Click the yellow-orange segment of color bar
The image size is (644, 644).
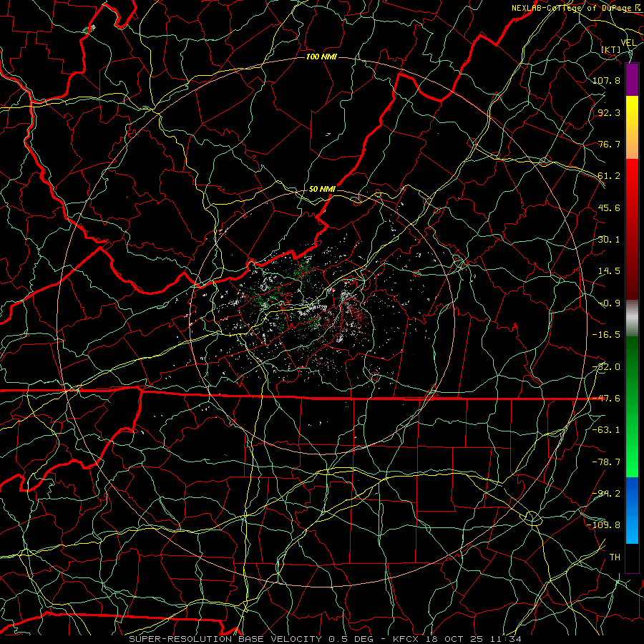[x=632, y=127]
